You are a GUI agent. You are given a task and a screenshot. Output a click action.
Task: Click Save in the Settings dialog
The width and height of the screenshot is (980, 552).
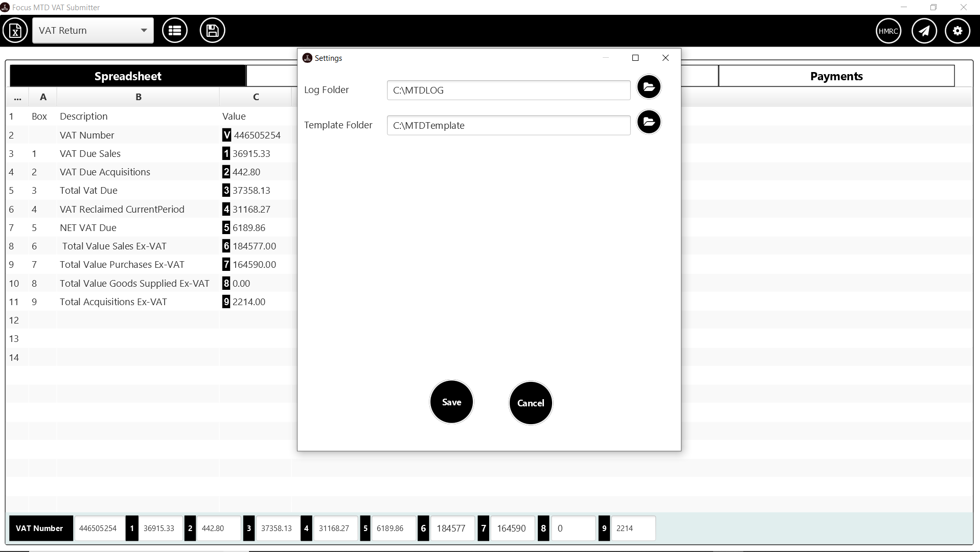tap(451, 402)
